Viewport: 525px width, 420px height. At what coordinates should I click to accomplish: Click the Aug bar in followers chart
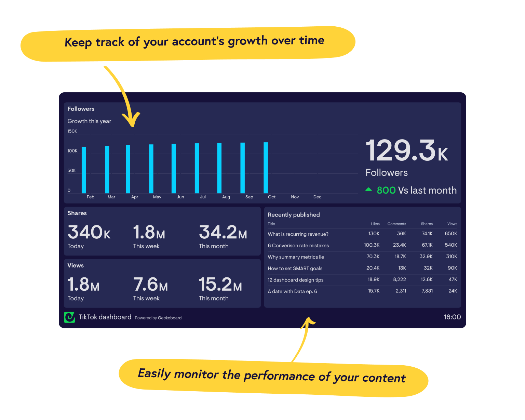(219, 168)
